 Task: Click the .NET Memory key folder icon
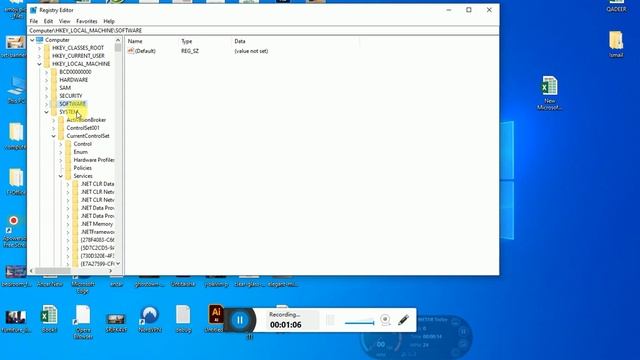coord(76,224)
